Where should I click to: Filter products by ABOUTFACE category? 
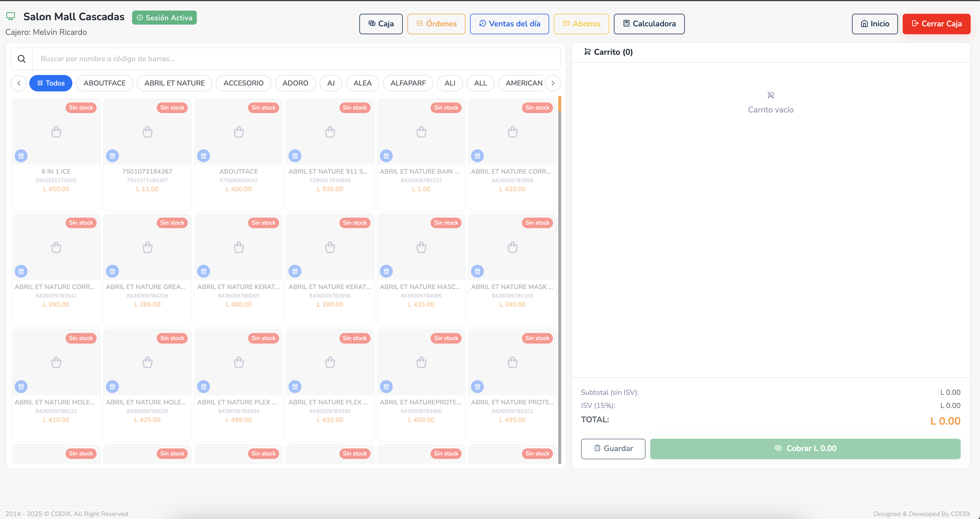point(105,83)
